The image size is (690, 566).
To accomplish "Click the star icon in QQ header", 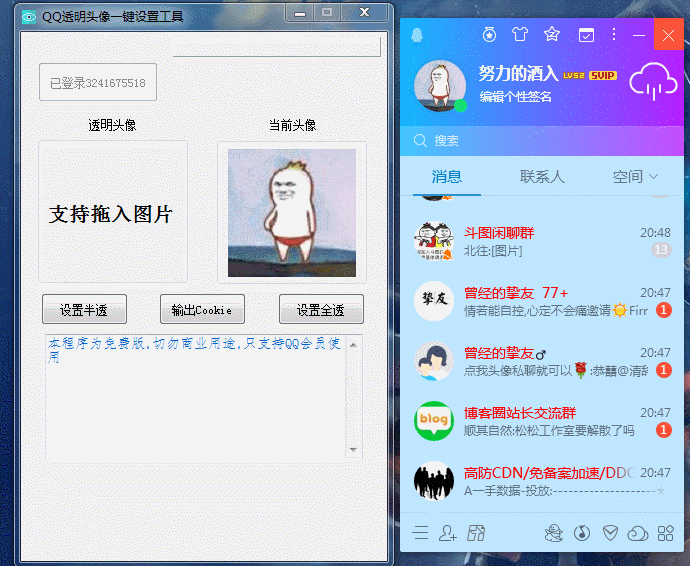I will pyautogui.click(x=552, y=34).
